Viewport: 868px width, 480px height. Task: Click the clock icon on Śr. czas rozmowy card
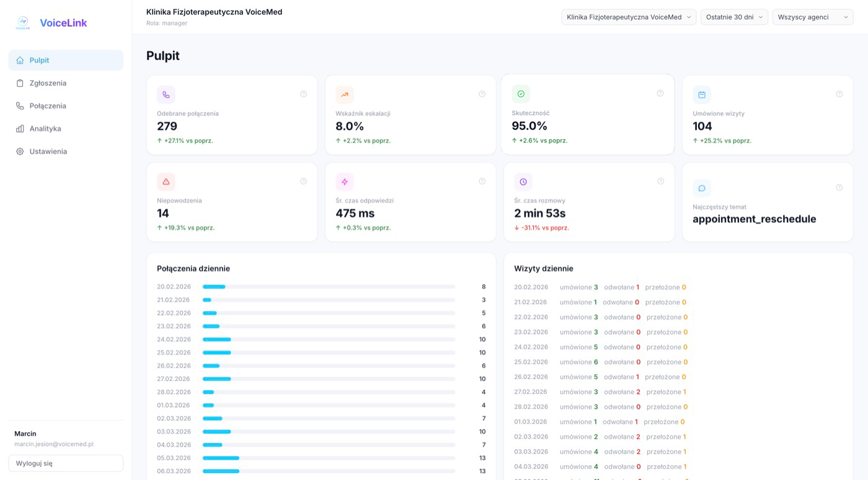click(x=523, y=182)
